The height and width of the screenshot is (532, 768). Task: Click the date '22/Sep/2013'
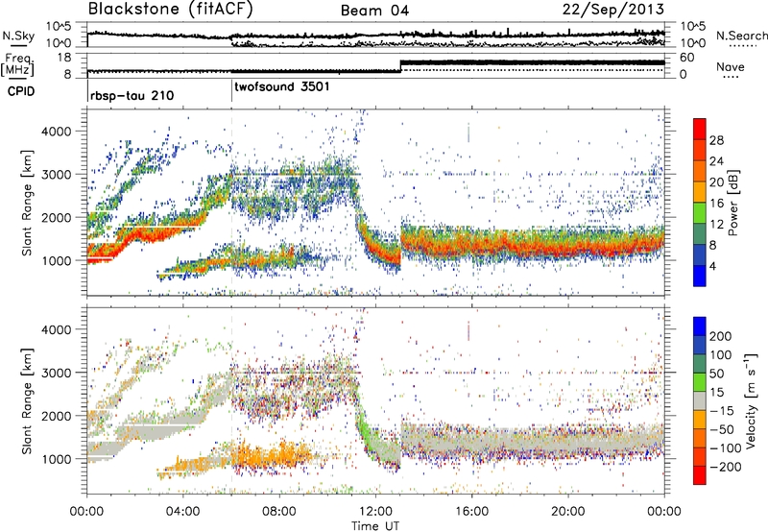pyautogui.click(x=613, y=9)
